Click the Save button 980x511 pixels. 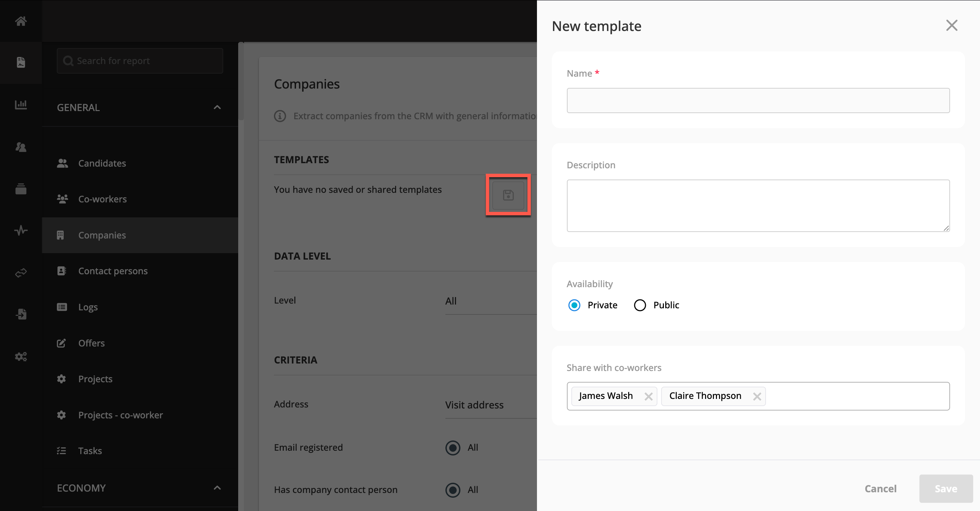tap(946, 489)
